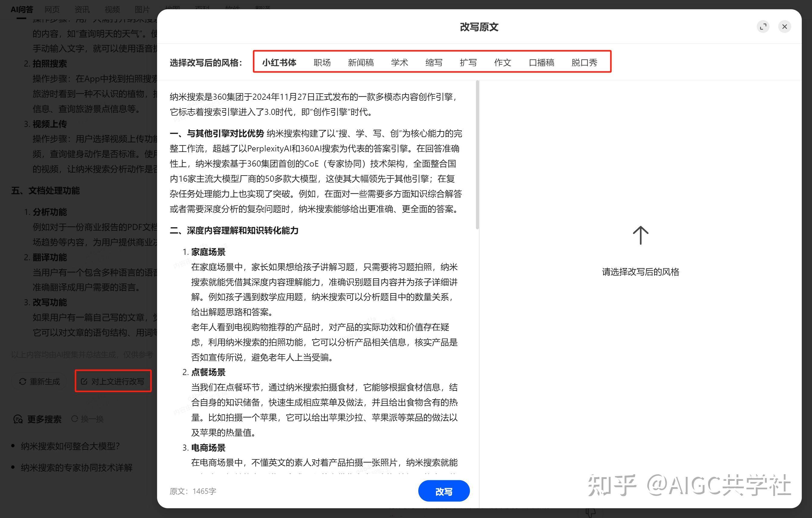Choose the 扩写 rewrite style
This screenshot has height=518, width=812.
coord(468,63)
